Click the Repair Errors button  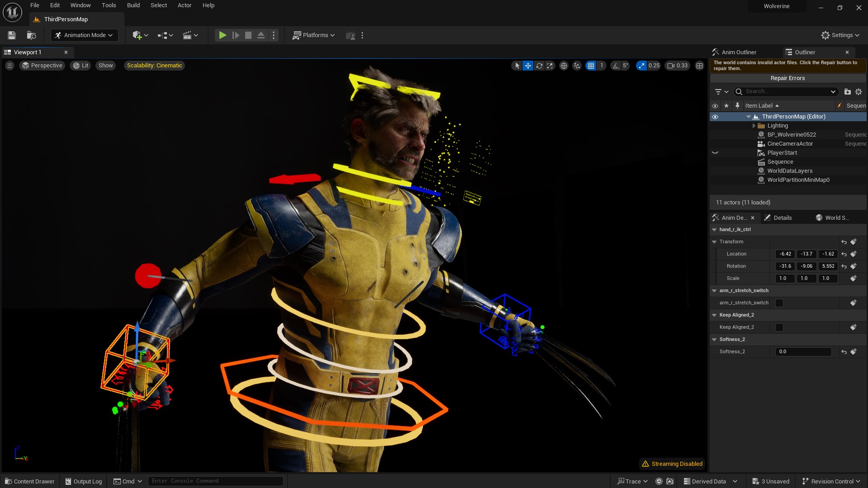(x=787, y=78)
